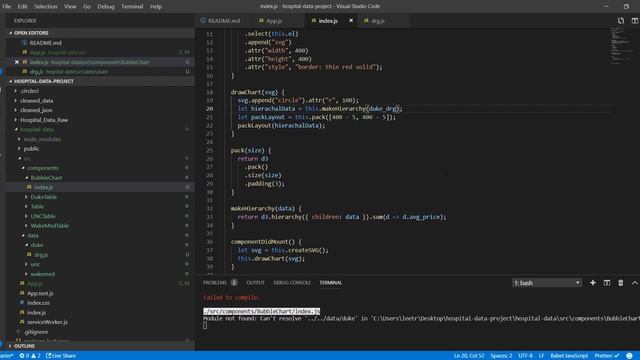Open .gitignore file in explorer
640x360 pixels.
tap(37, 332)
